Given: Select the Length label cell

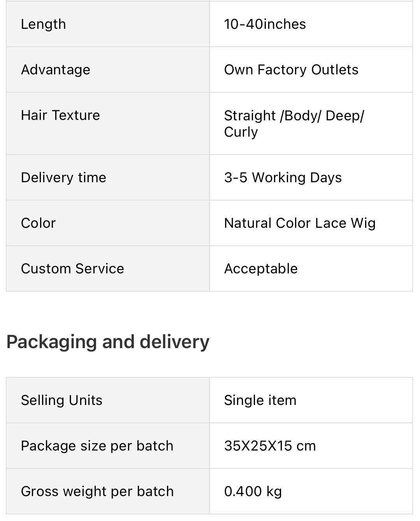Looking at the screenshot, I should click(108, 24).
